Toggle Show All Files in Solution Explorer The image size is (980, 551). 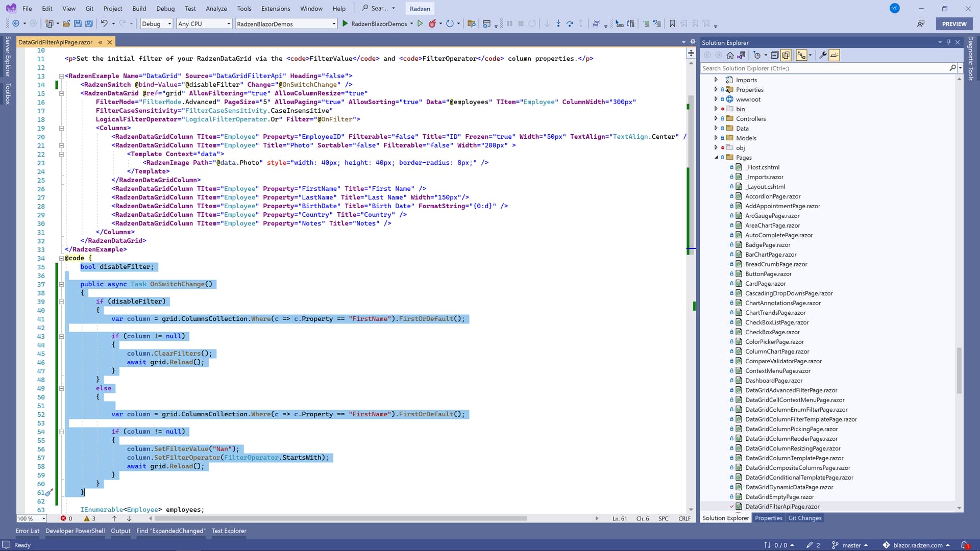[786, 55]
